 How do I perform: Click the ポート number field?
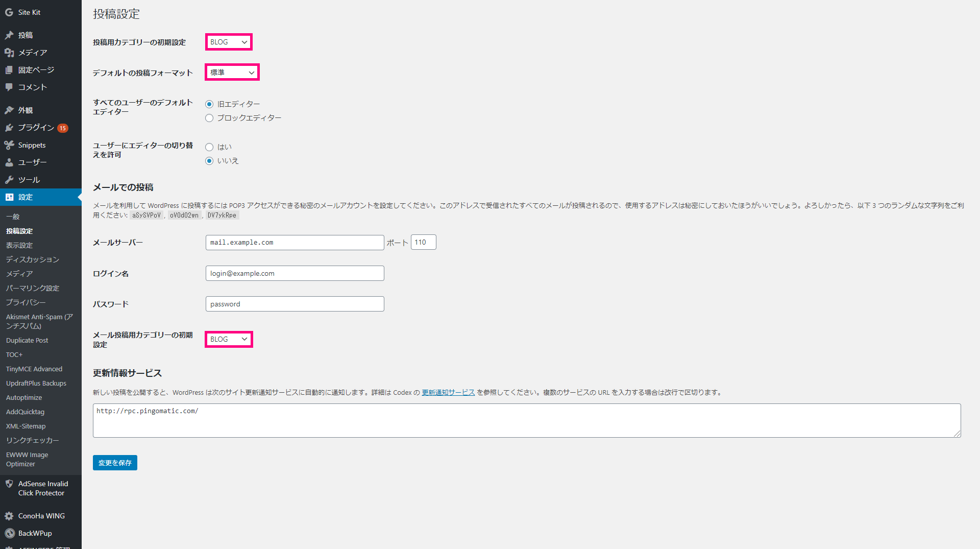point(423,242)
